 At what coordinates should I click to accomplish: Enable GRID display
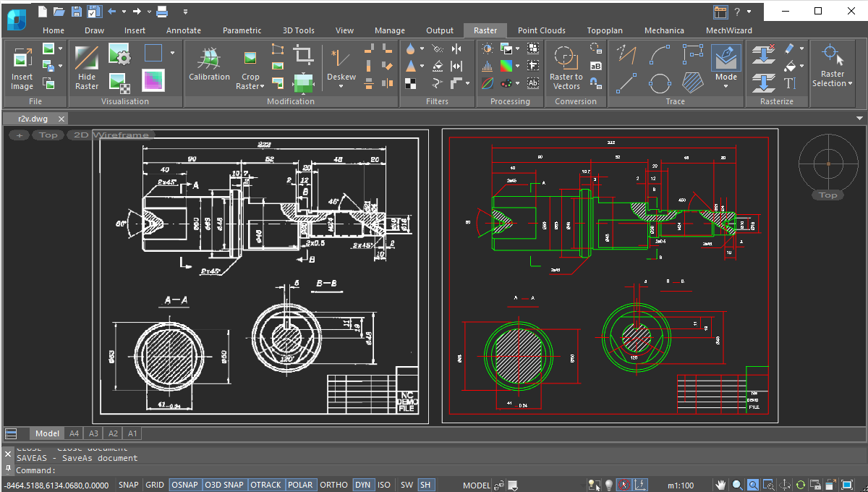pyautogui.click(x=154, y=485)
